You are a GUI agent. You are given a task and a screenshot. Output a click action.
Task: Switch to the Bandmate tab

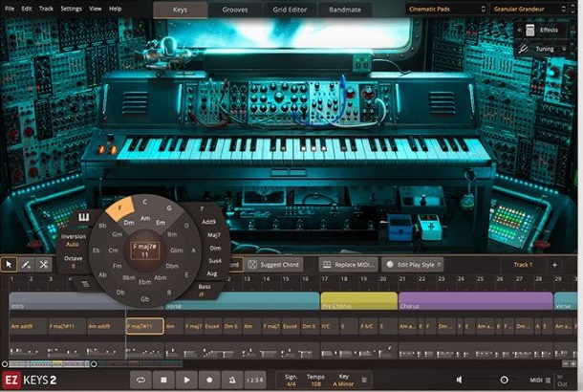tap(345, 10)
